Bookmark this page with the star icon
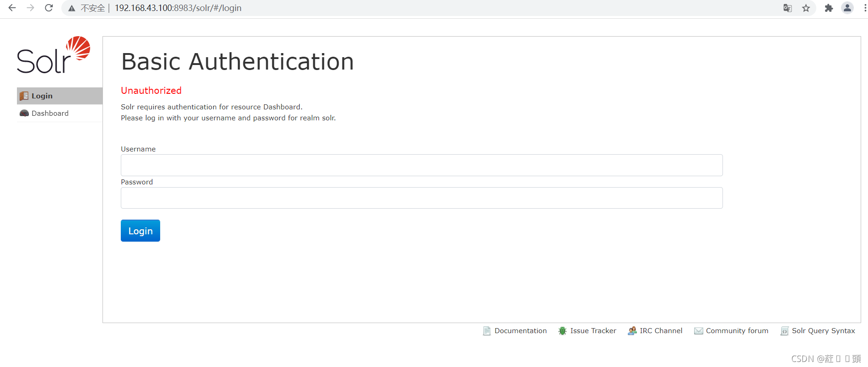This screenshot has width=868, height=367. [x=806, y=8]
